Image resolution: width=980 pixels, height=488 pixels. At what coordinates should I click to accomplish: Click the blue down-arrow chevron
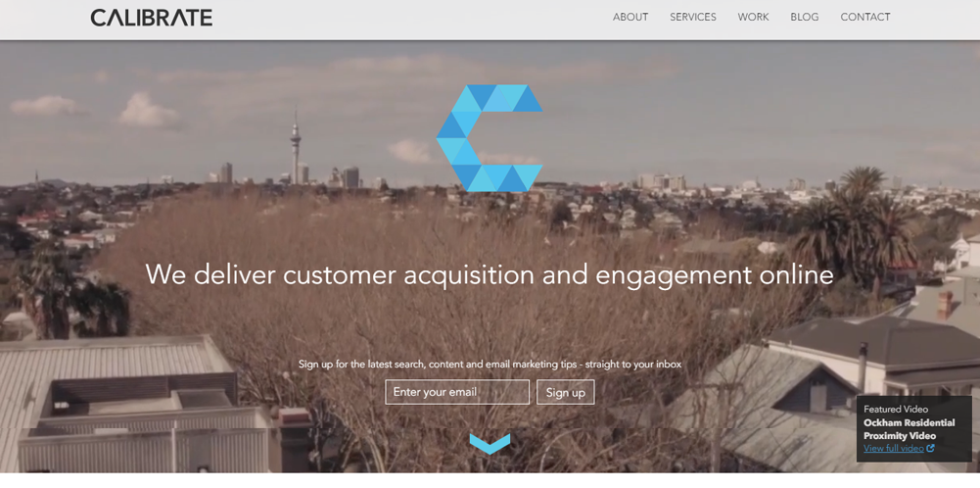pos(490,444)
